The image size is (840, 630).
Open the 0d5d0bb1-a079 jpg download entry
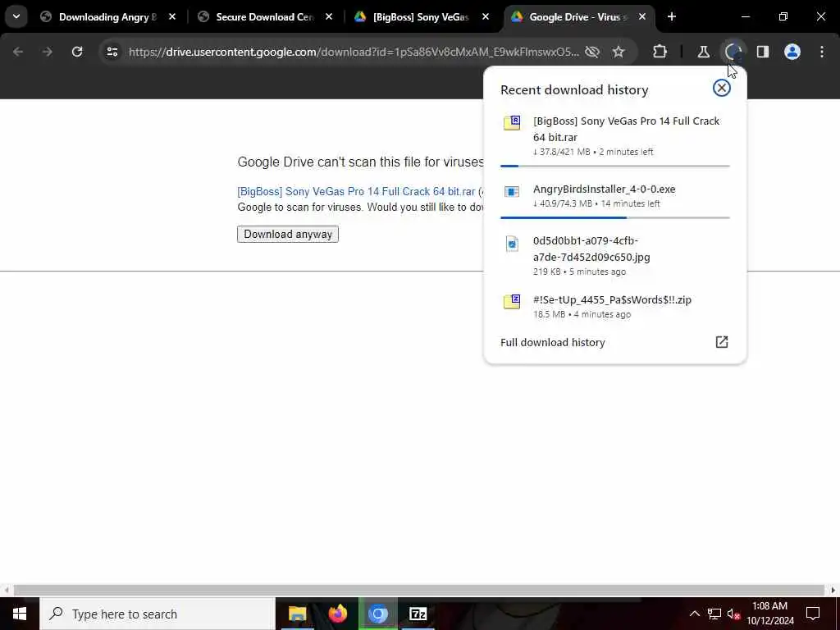click(x=615, y=256)
